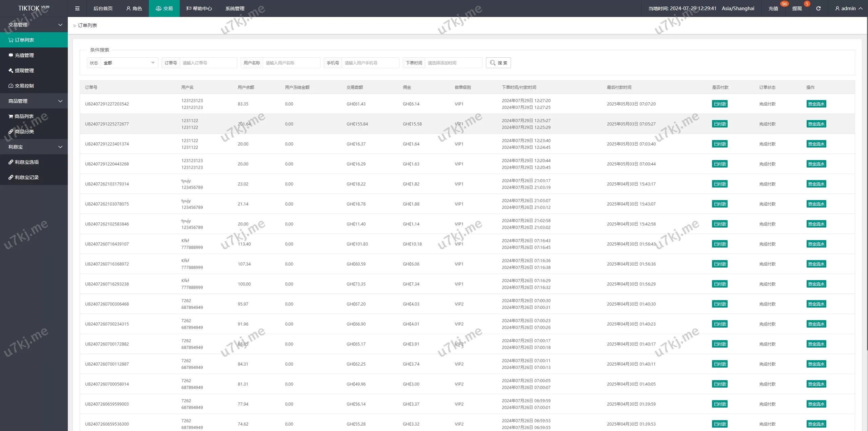Click the hamburger menu collapse icon
868x431 pixels.
pos(77,8)
